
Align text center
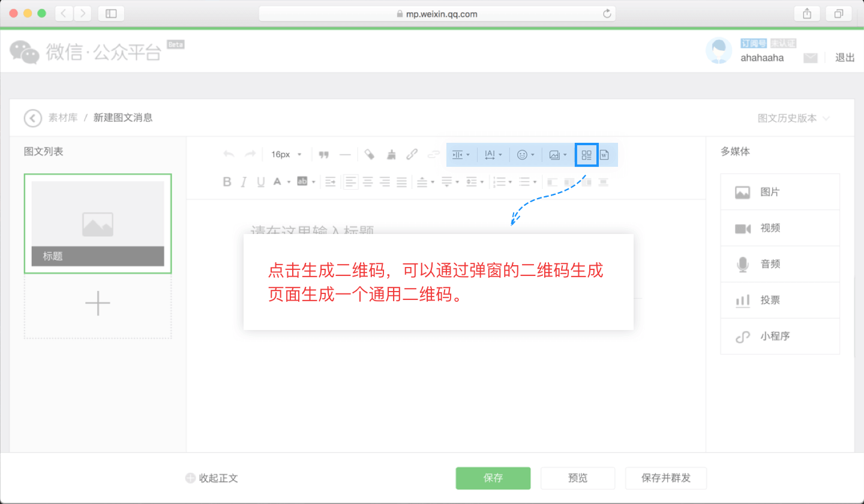[368, 181]
